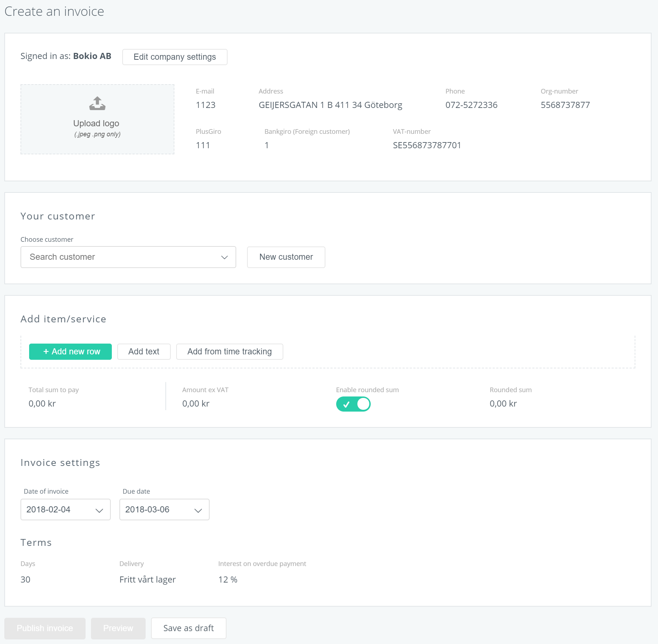Image resolution: width=658 pixels, height=644 pixels.
Task: Click the Add text button
Action: click(x=144, y=352)
